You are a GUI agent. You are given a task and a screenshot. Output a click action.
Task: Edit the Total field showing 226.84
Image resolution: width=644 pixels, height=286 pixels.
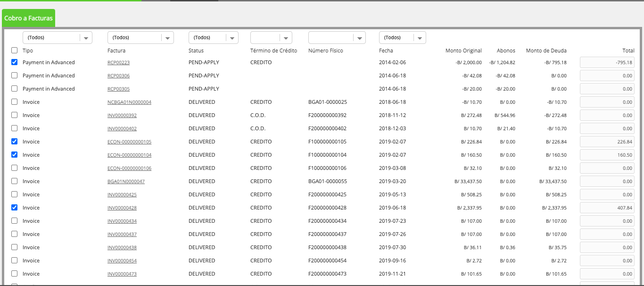[607, 142]
